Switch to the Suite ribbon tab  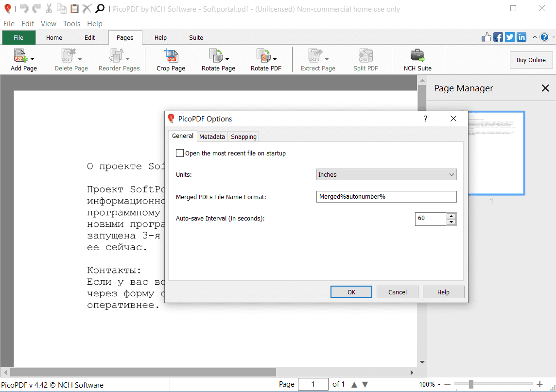[196, 37]
